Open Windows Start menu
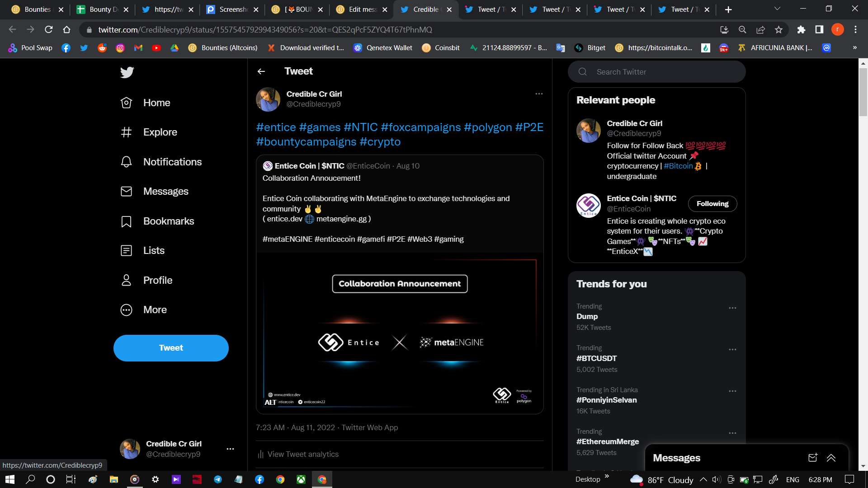 tap(10, 479)
